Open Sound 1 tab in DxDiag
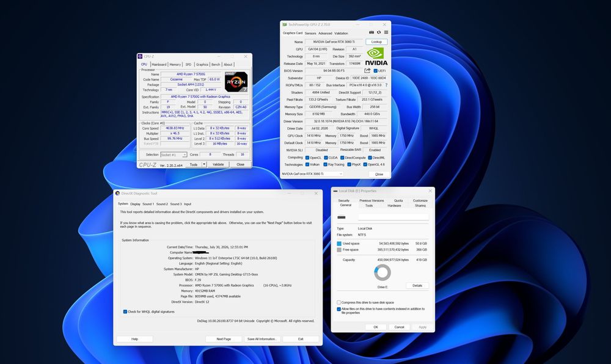 (x=148, y=204)
